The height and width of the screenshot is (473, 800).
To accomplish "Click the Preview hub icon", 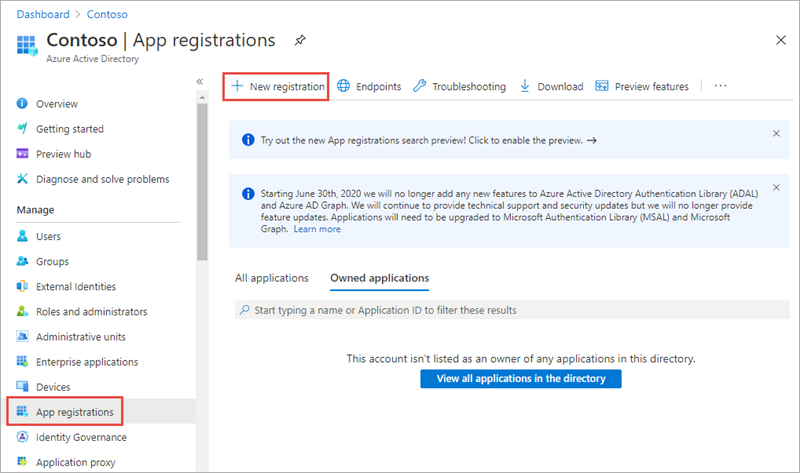I will pos(22,154).
